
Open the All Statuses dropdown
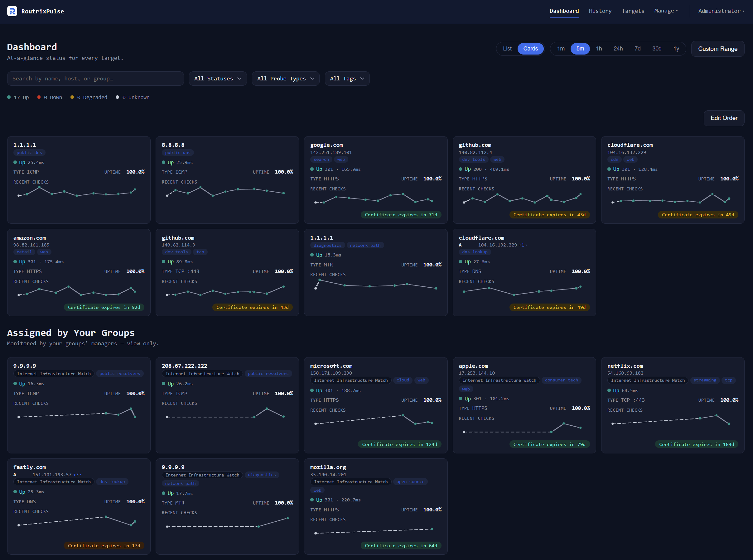coord(218,79)
